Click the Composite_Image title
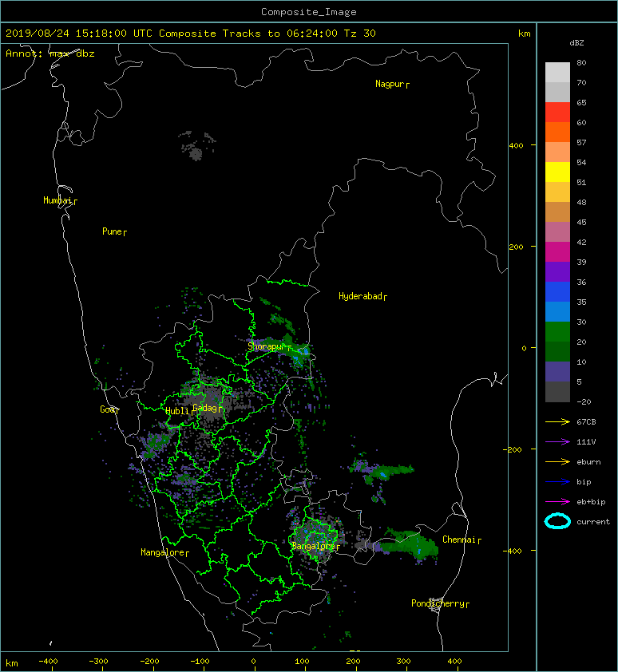618x672 pixels. click(x=309, y=12)
